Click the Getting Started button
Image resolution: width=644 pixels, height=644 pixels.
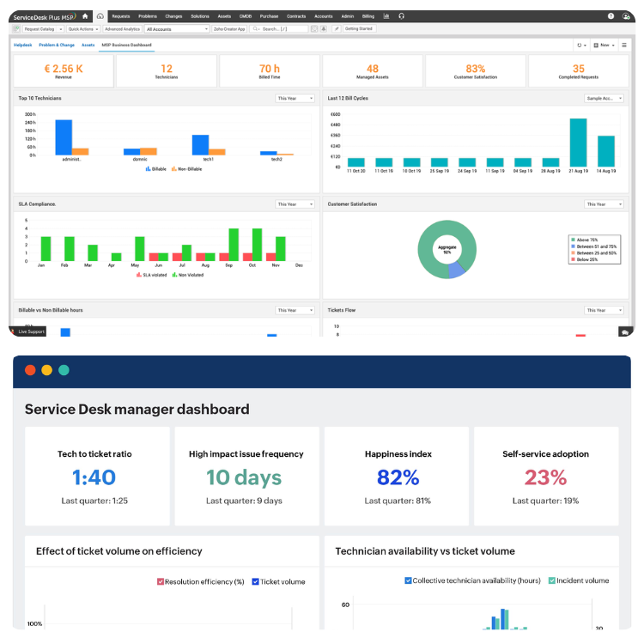tap(358, 28)
